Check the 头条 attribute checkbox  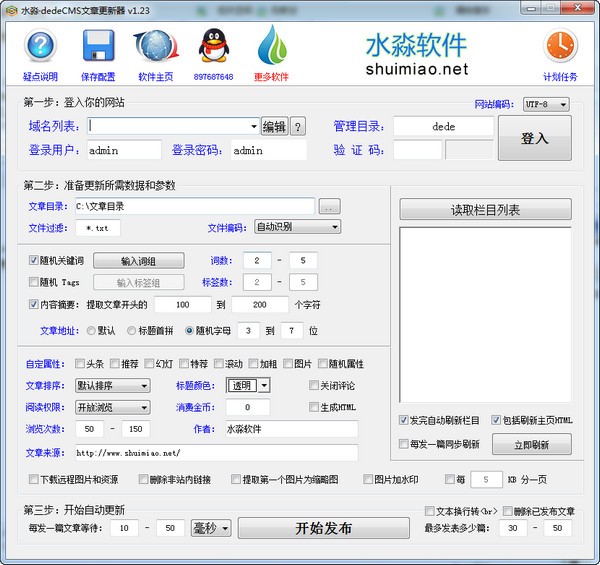[x=80, y=363]
